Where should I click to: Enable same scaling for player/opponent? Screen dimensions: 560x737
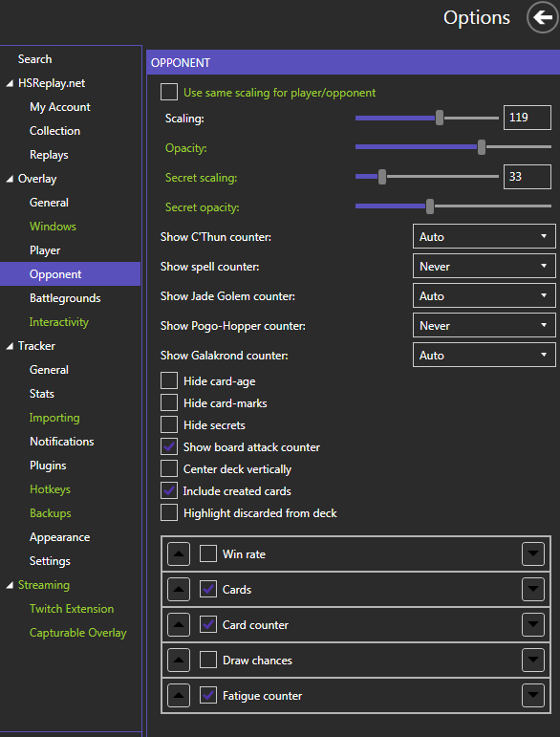click(x=169, y=92)
